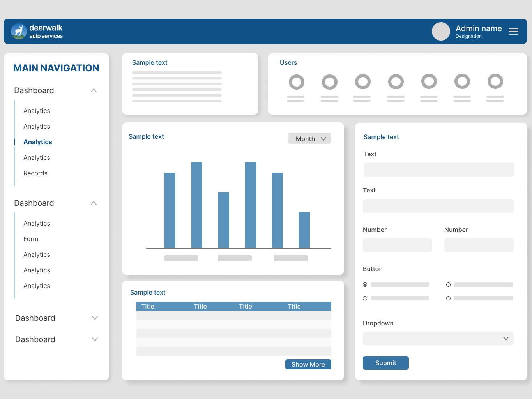Click the second Title column header
Viewport: 532px width, 399px height.
point(200,306)
